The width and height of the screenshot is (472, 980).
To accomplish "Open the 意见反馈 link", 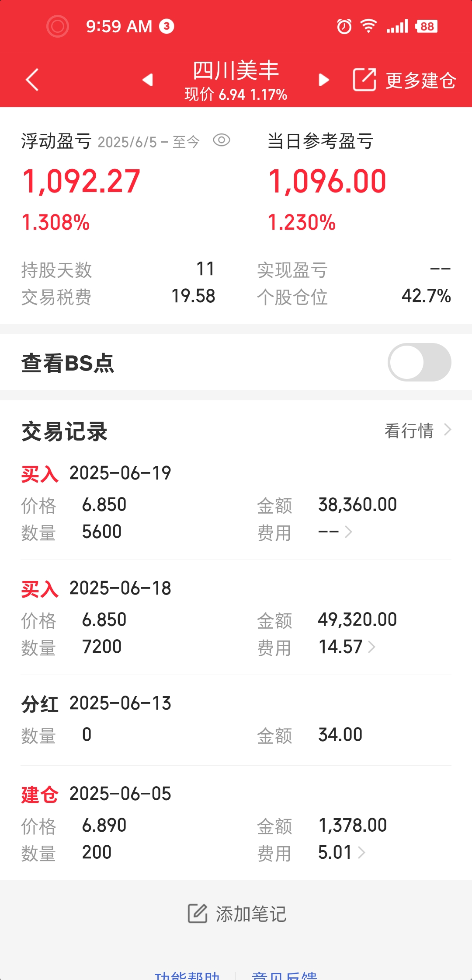I will click(285, 975).
